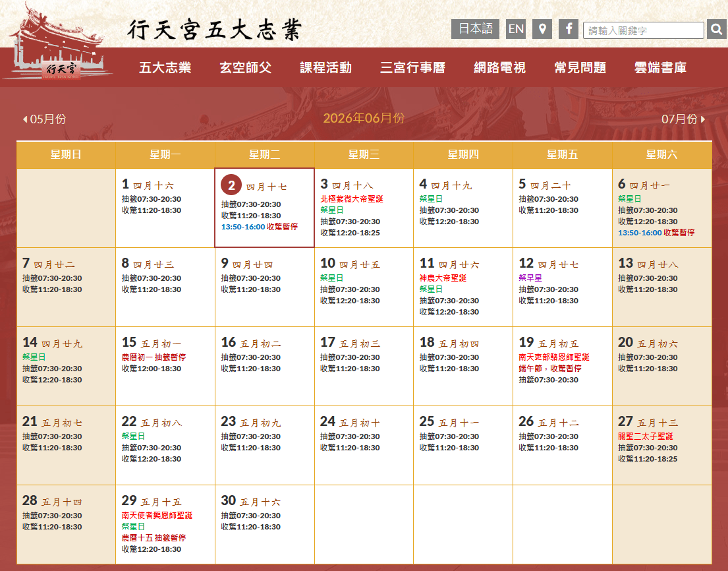Click 關聖二太子聖誕 on June 27
This screenshot has height=571, width=728.
[x=646, y=436]
